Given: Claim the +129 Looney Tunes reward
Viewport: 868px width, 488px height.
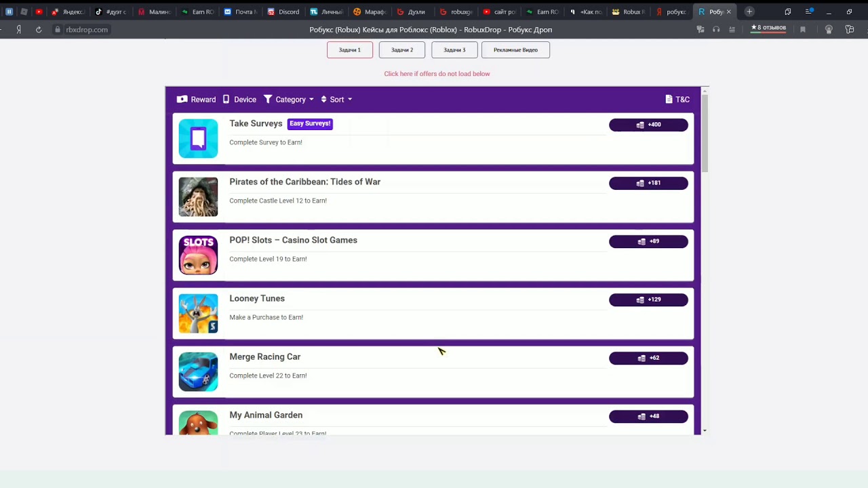Looking at the screenshot, I should 648,300.
